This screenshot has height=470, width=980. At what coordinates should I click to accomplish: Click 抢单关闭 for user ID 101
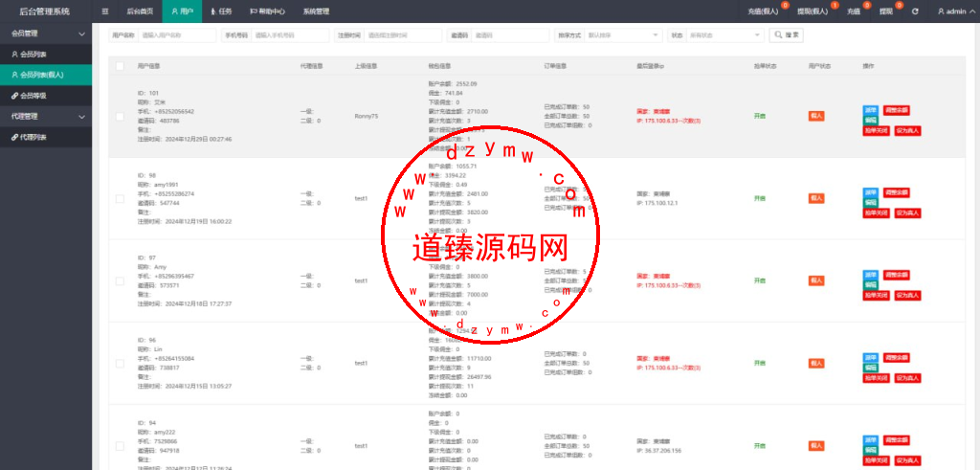(x=877, y=130)
